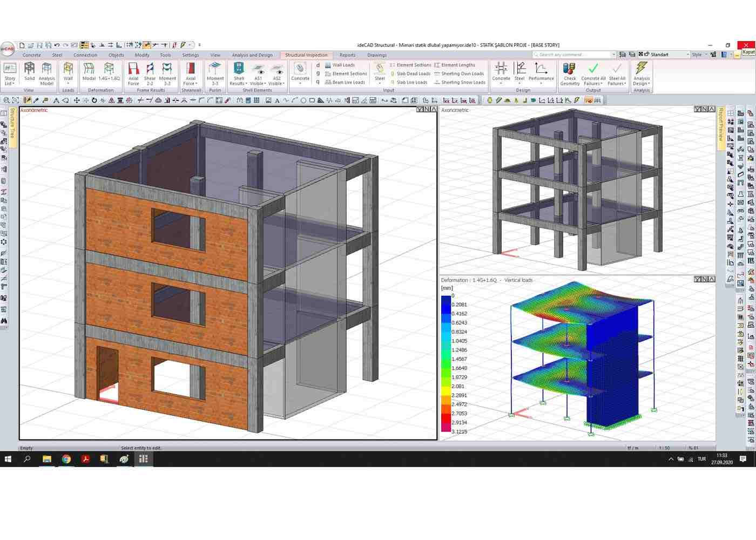This screenshot has width=756, height=540.
Task: Open Slab Dead Loads input
Action: pyautogui.click(x=410, y=73)
